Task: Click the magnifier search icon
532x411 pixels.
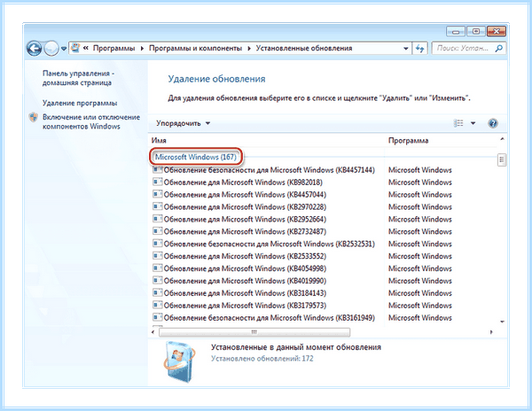Action: pyautogui.click(x=498, y=49)
